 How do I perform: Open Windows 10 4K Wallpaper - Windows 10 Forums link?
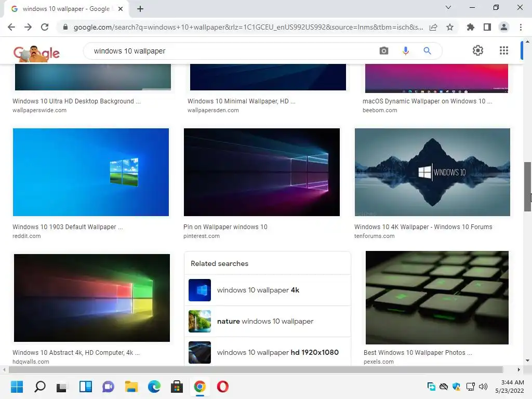[423, 227]
